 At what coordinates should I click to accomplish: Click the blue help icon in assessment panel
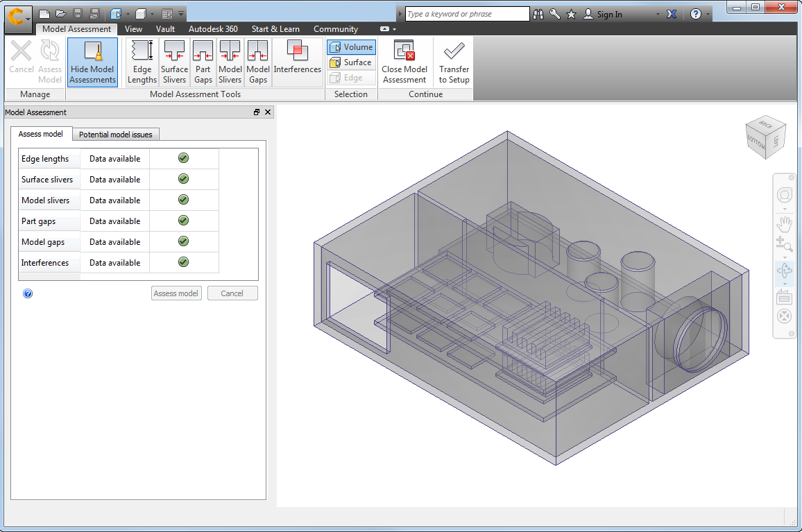[28, 293]
